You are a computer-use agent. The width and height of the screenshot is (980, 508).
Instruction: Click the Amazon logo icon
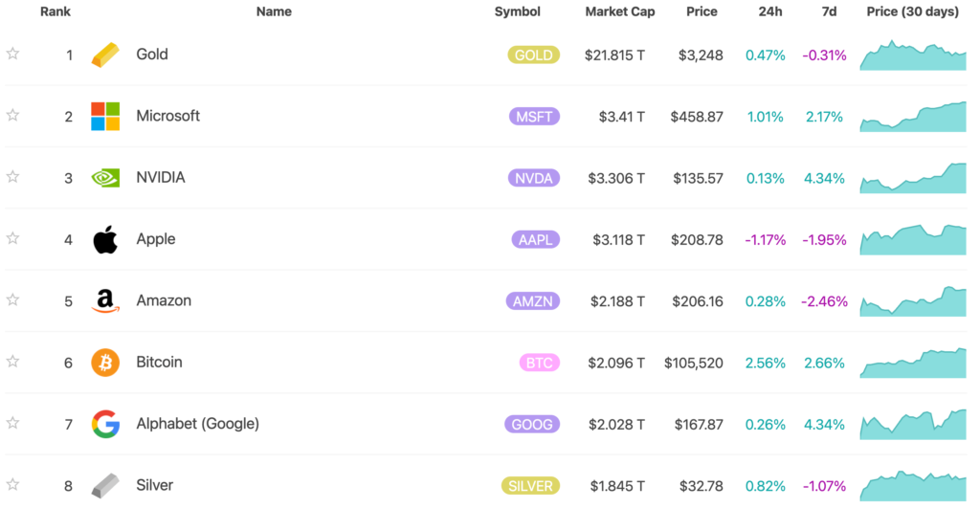pyautogui.click(x=105, y=301)
